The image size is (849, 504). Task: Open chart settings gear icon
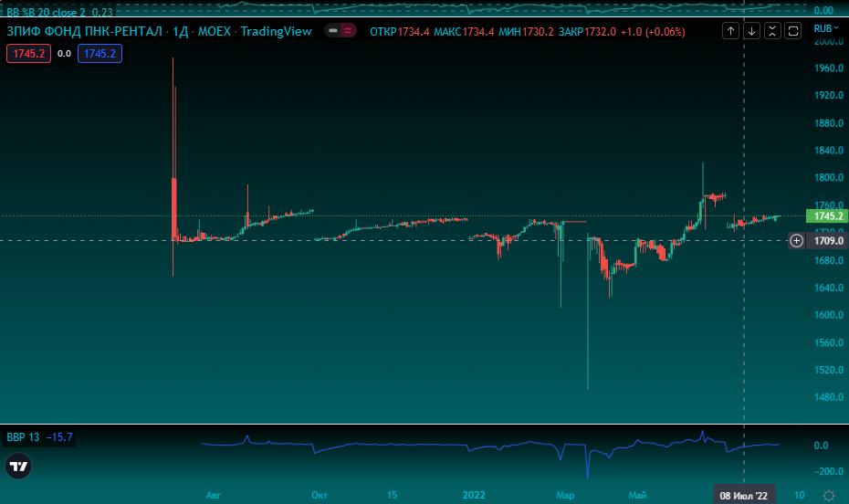(828, 496)
